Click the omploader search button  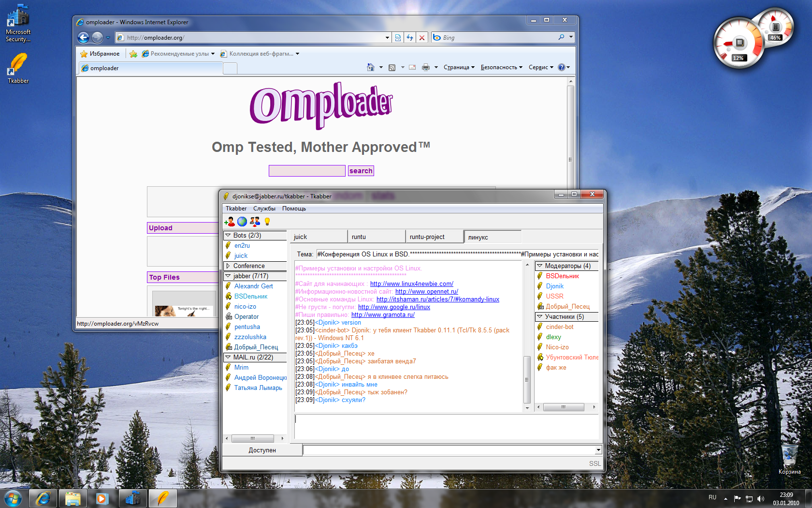(361, 171)
